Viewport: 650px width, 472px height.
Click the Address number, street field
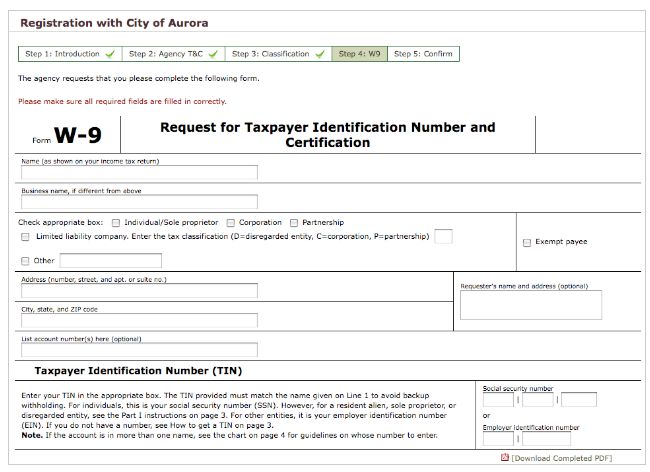tap(139, 291)
